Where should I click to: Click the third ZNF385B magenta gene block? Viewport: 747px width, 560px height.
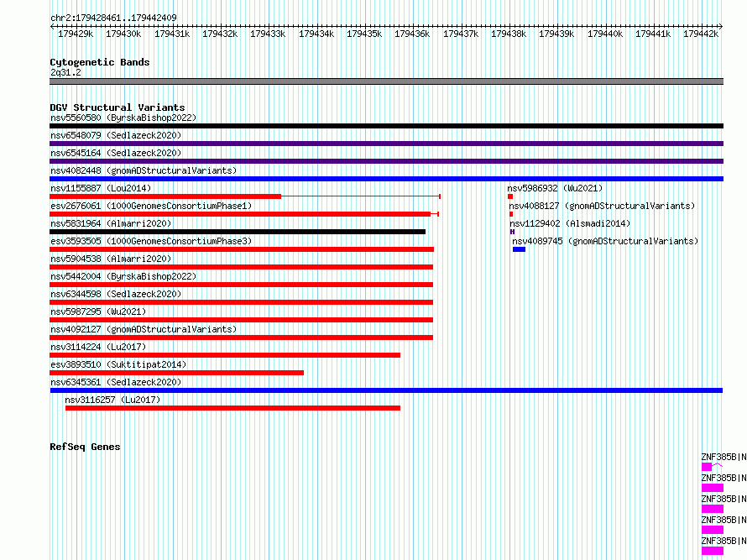[713, 509]
